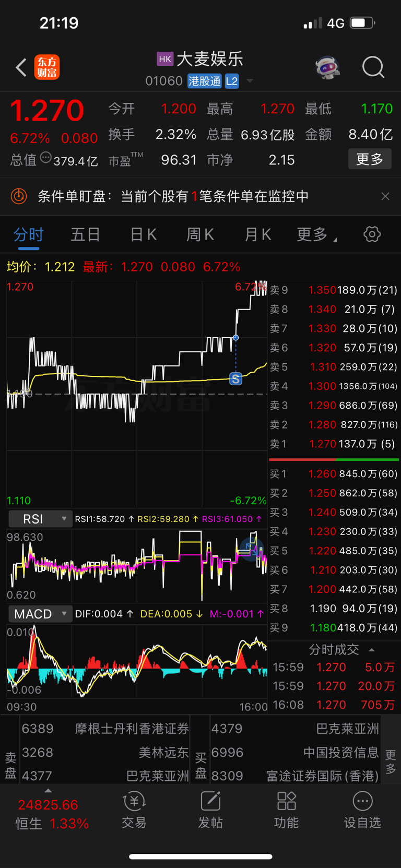The image size is (401, 868).
Task: Tap the 设自选 watchlist icon
Action: [362, 810]
